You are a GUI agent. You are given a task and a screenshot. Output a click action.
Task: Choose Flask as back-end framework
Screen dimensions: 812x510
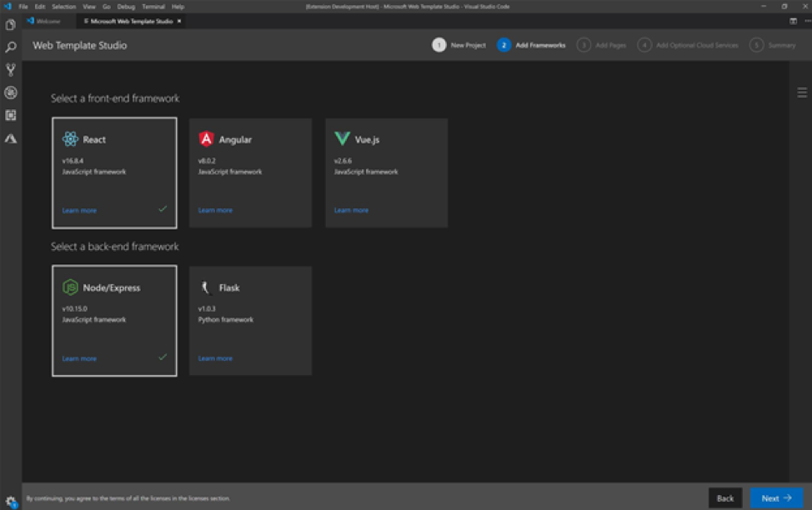[x=250, y=321]
